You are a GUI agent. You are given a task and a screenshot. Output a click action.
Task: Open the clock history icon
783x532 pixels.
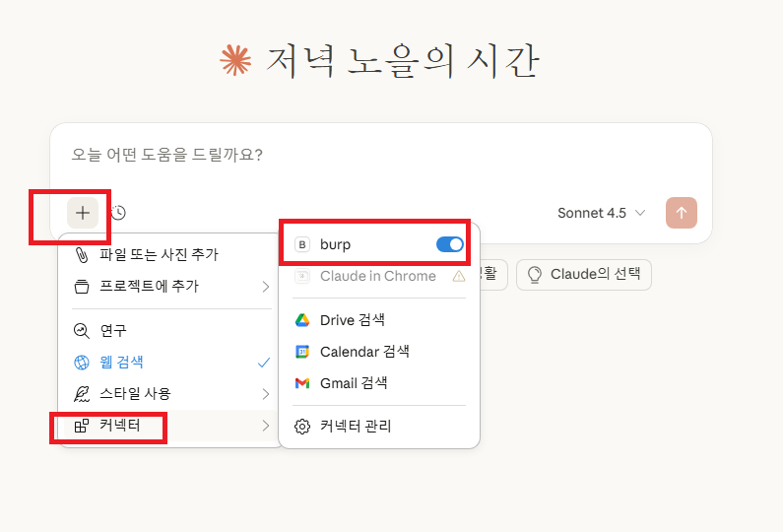(x=118, y=213)
